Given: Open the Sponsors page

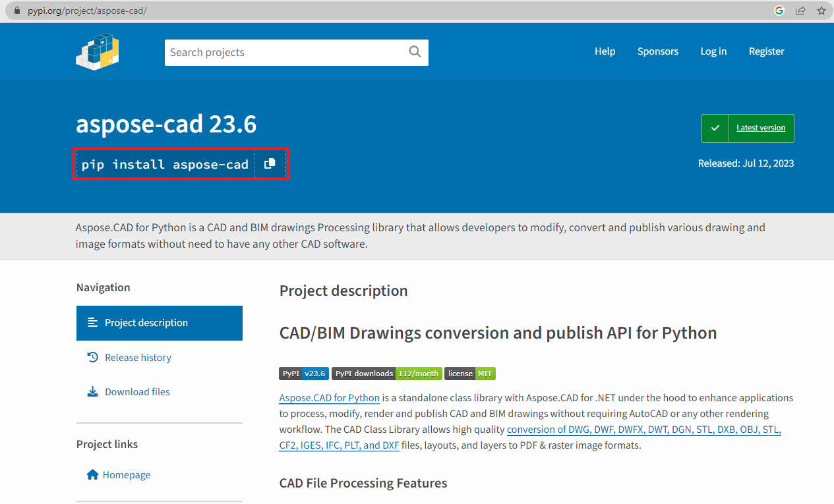Looking at the screenshot, I should 658,51.
